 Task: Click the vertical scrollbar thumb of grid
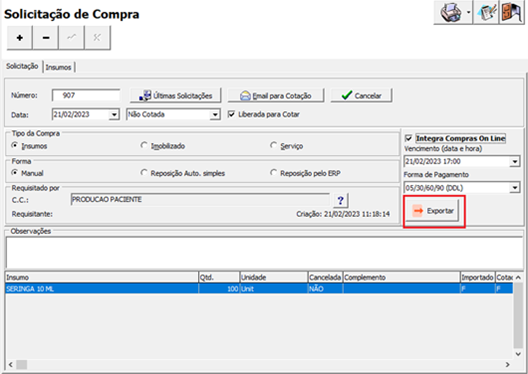click(x=518, y=315)
